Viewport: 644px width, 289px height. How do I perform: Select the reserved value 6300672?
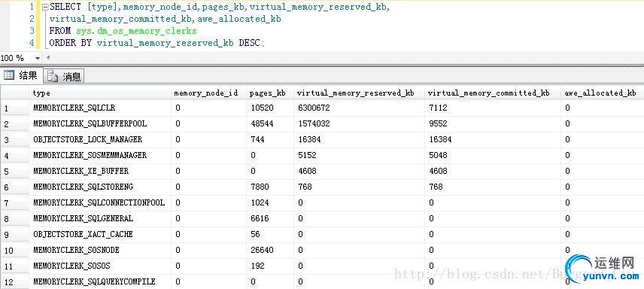pyautogui.click(x=314, y=108)
